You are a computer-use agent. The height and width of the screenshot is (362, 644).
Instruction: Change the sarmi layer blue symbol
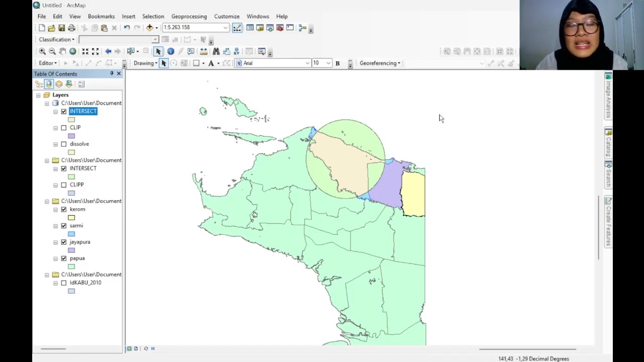tap(71, 234)
